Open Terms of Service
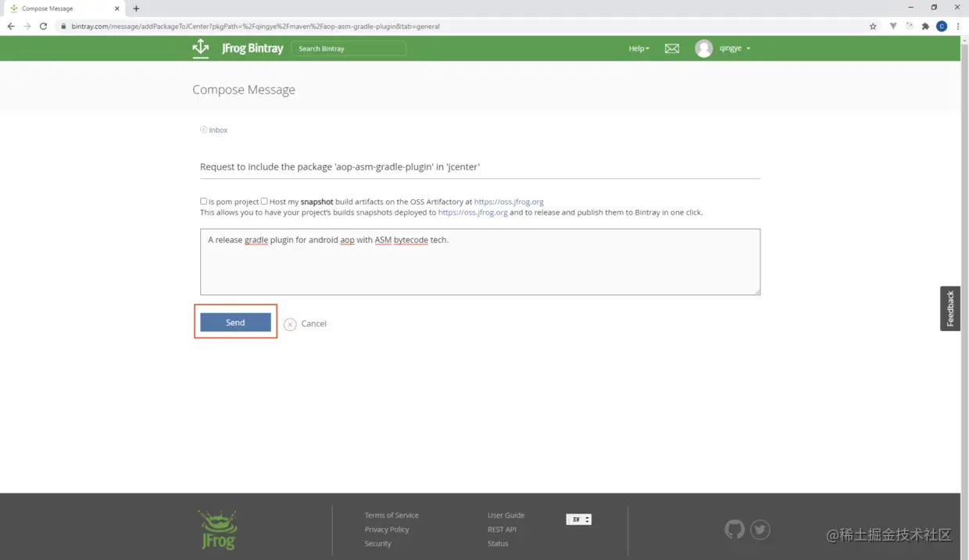This screenshot has height=560, width=969. point(392,515)
